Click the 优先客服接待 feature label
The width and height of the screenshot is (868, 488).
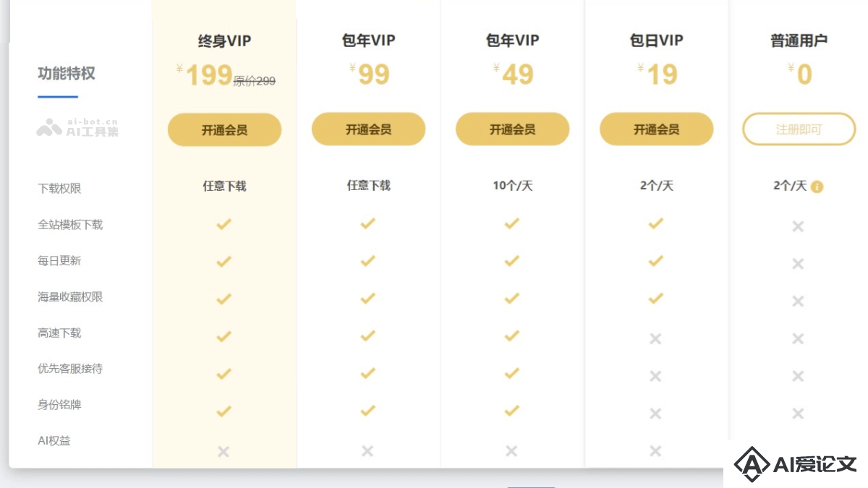(x=70, y=369)
